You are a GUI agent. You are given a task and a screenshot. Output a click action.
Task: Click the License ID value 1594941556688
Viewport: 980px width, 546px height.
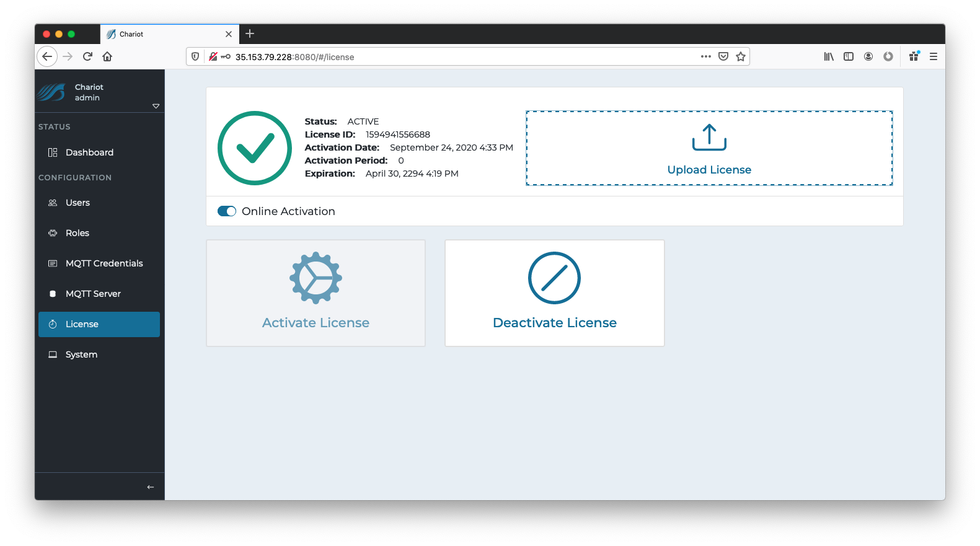pos(398,134)
